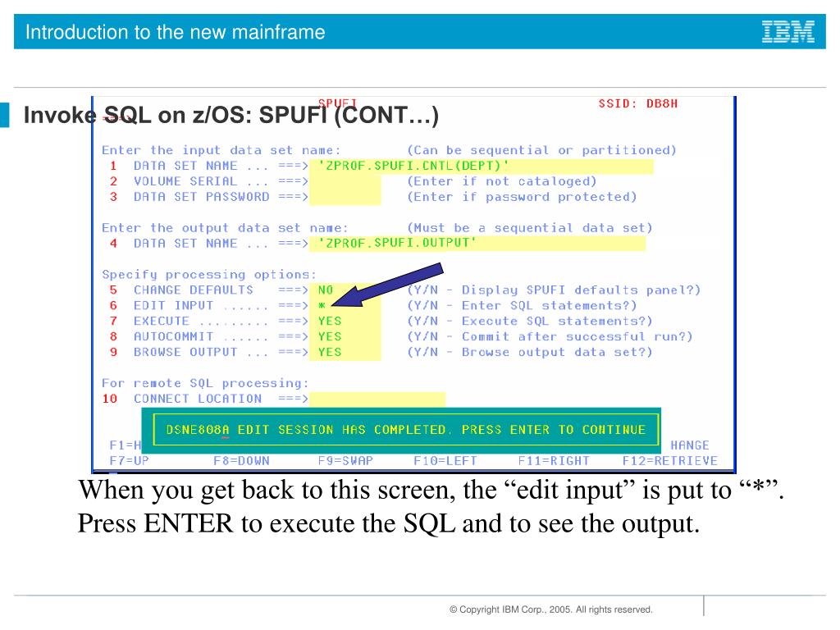Click input DATA SET NAME field 'ZPROF.SPUFI.CNTL(DEPT)'
Viewport: 840px width, 630px height.
(x=481, y=166)
